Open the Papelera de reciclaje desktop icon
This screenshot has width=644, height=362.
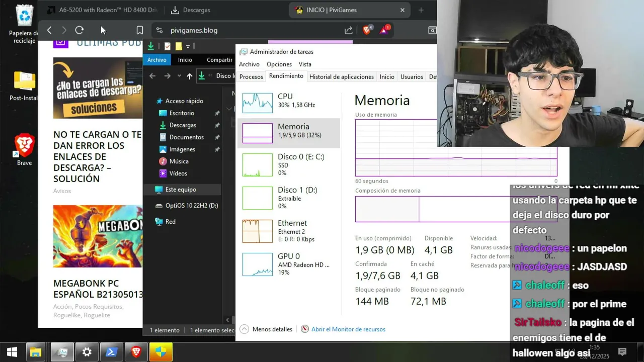pyautogui.click(x=24, y=24)
